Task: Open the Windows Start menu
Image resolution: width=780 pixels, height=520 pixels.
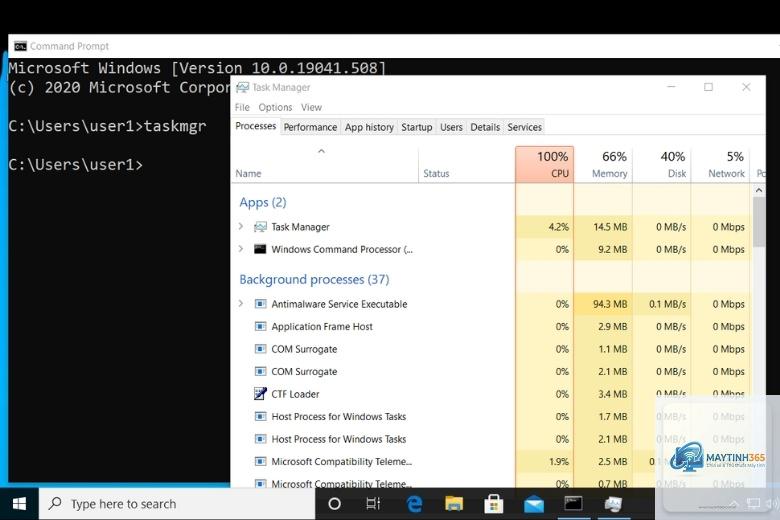Action: [19, 504]
